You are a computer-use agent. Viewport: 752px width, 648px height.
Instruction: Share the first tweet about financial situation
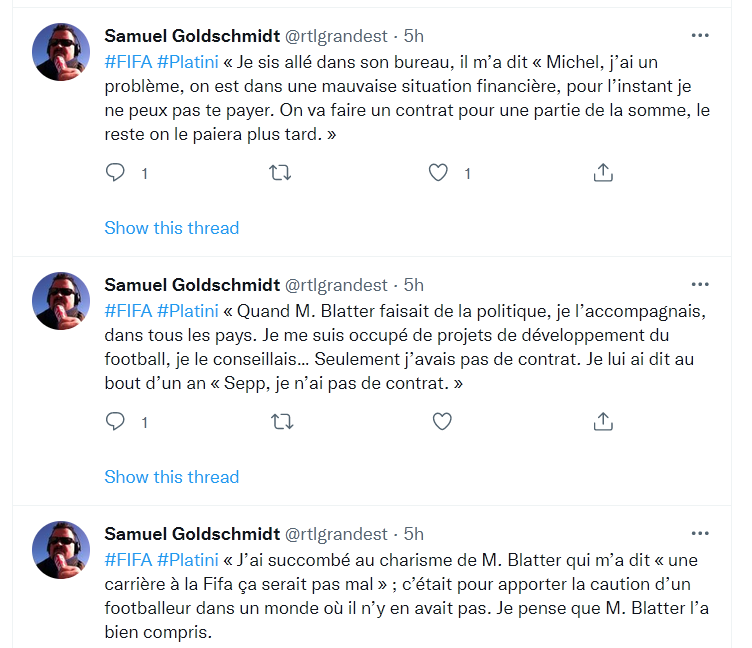(x=603, y=172)
